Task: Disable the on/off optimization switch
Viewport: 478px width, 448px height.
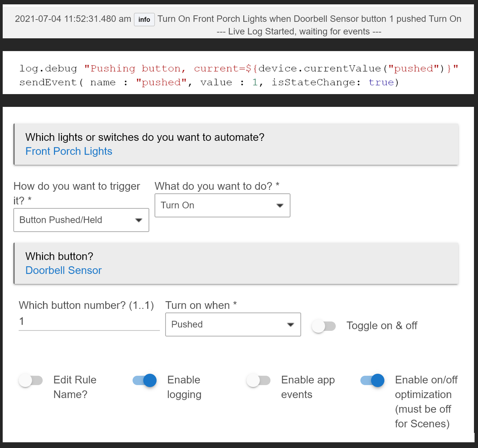Action: click(372, 380)
